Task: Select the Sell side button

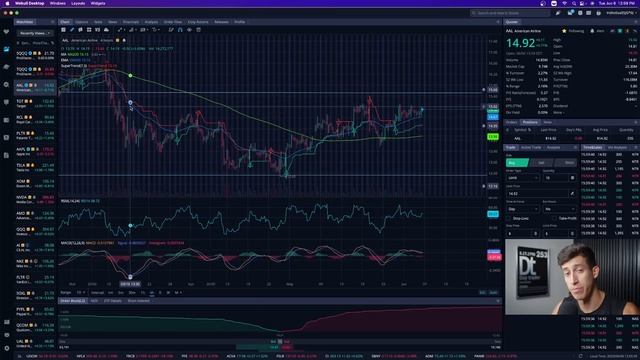Action: click(541, 163)
